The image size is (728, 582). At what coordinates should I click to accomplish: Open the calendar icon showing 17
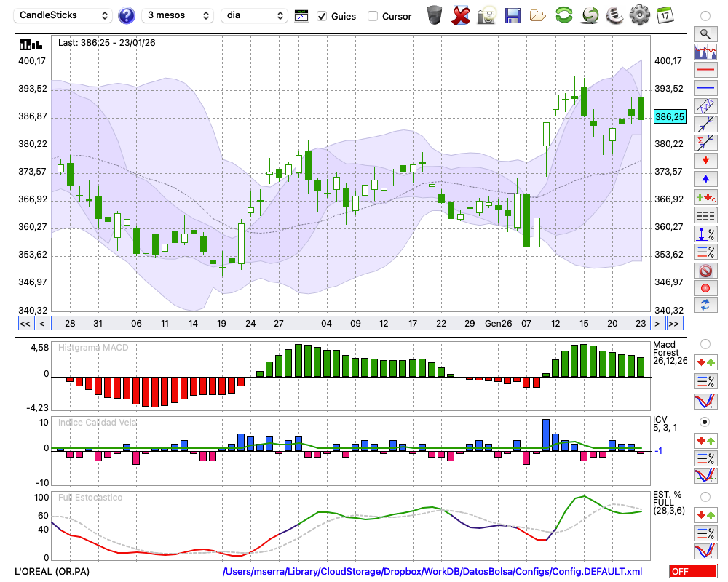click(664, 15)
